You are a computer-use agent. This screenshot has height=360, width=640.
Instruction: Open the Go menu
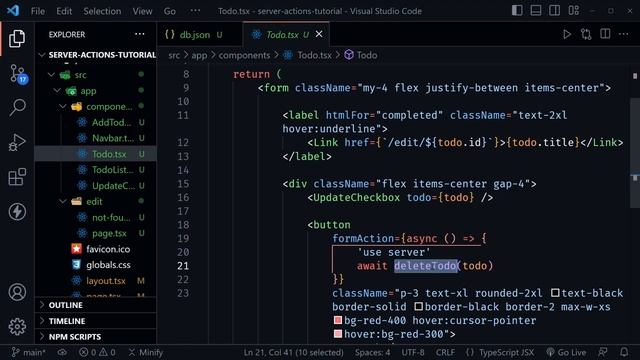[170, 11]
